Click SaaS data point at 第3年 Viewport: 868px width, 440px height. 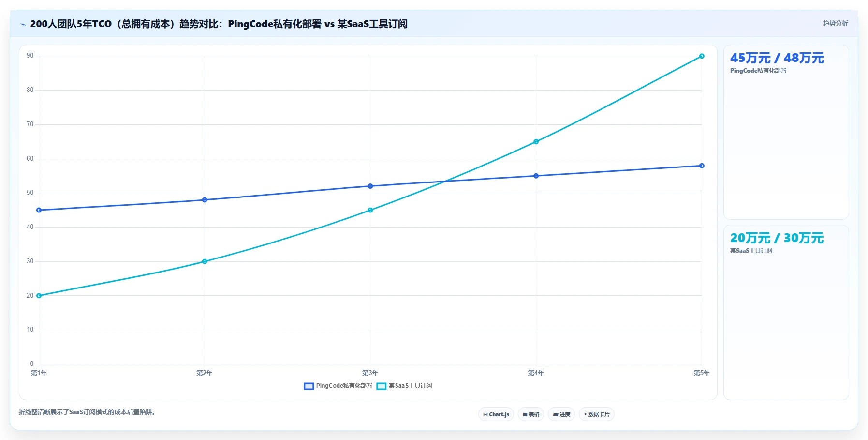click(x=370, y=210)
